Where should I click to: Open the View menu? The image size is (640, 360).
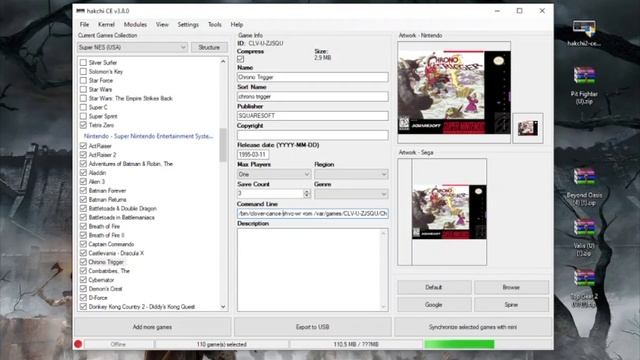[162, 24]
